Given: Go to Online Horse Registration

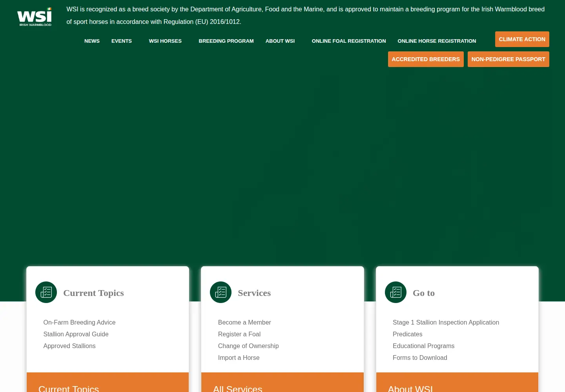Looking at the screenshot, I should click(x=437, y=41).
